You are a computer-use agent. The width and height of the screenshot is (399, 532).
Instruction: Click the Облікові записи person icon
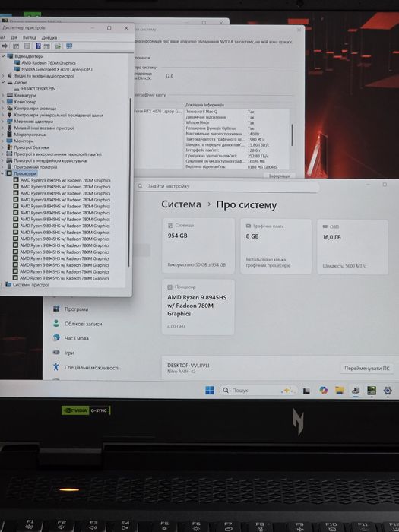(x=56, y=323)
